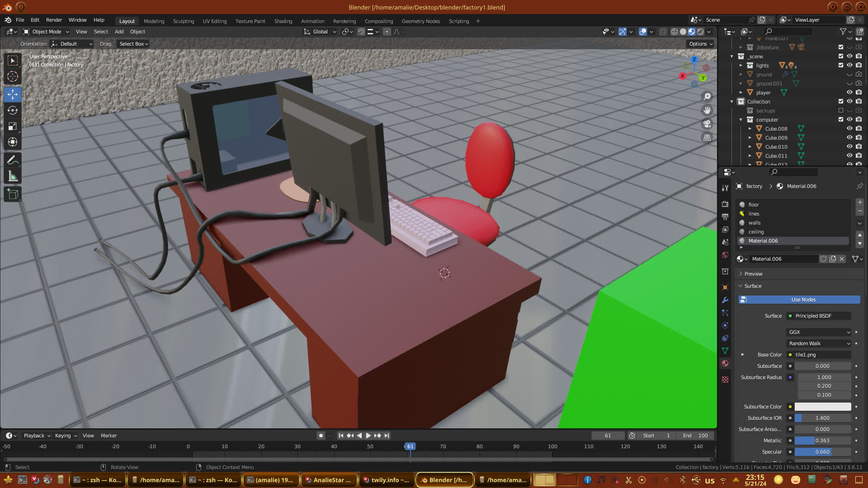Select the Scale tool
The image size is (868, 488).
click(13, 127)
